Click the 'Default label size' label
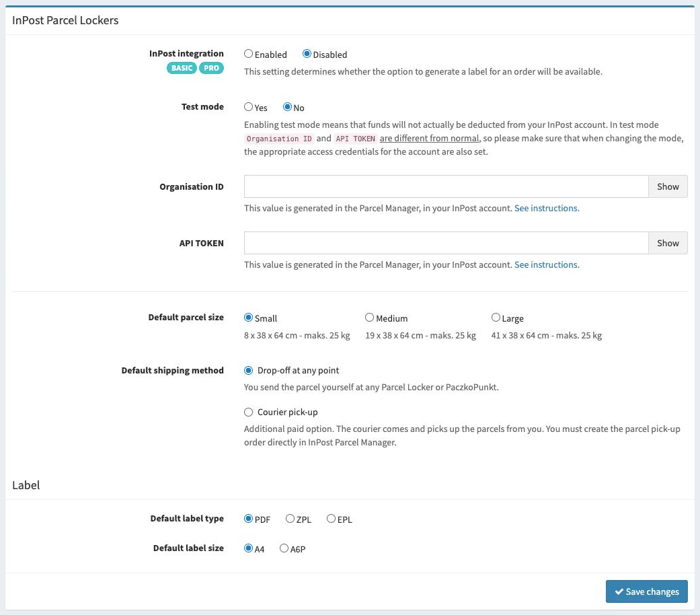The width and height of the screenshot is (700, 615). (188, 548)
